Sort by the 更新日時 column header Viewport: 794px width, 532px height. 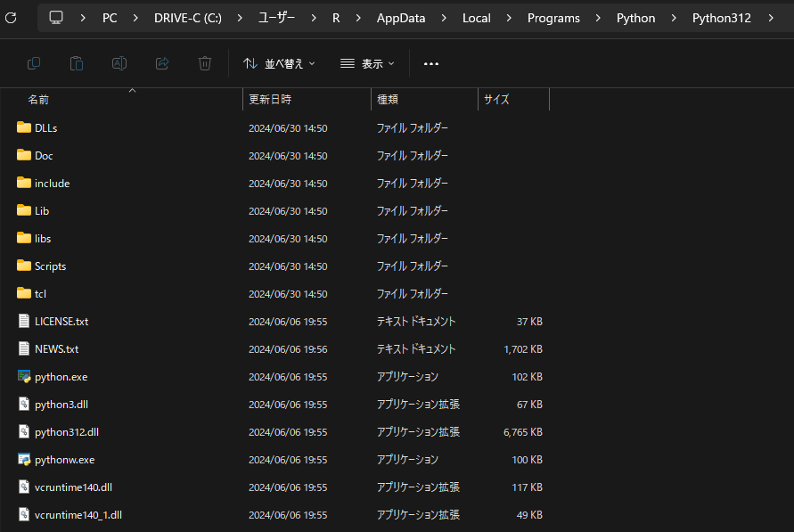(270, 99)
